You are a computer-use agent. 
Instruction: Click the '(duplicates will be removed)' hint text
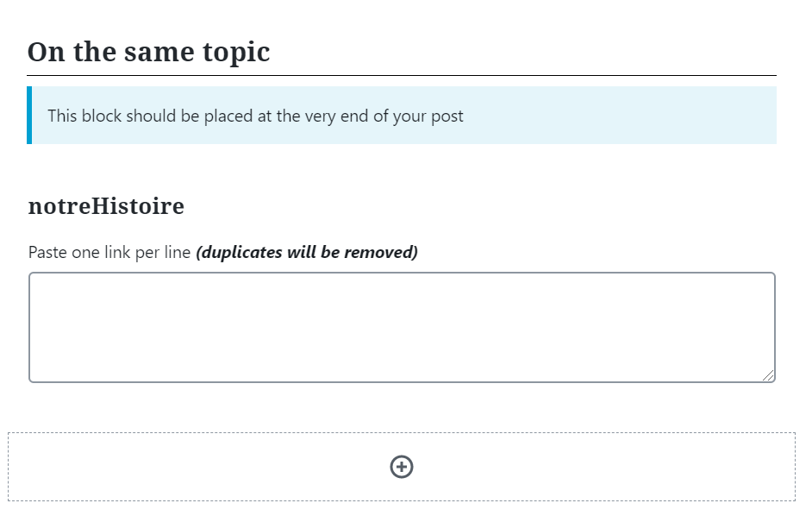307,253
